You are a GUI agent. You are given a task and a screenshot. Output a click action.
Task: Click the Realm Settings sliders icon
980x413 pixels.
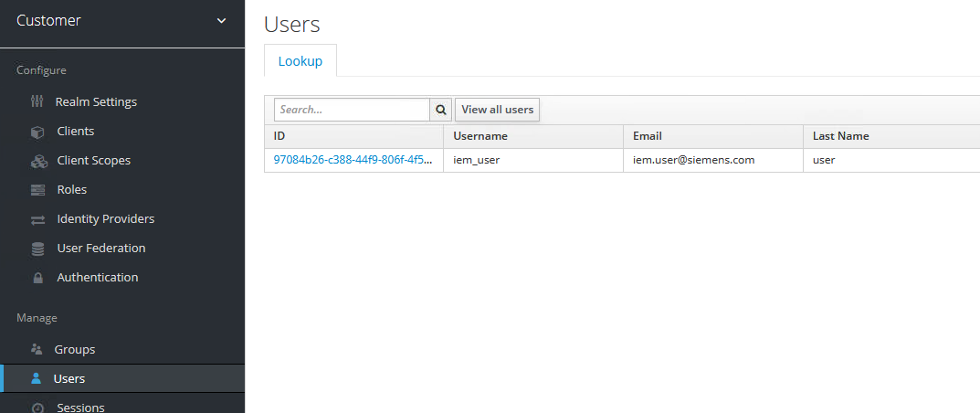coord(37,101)
